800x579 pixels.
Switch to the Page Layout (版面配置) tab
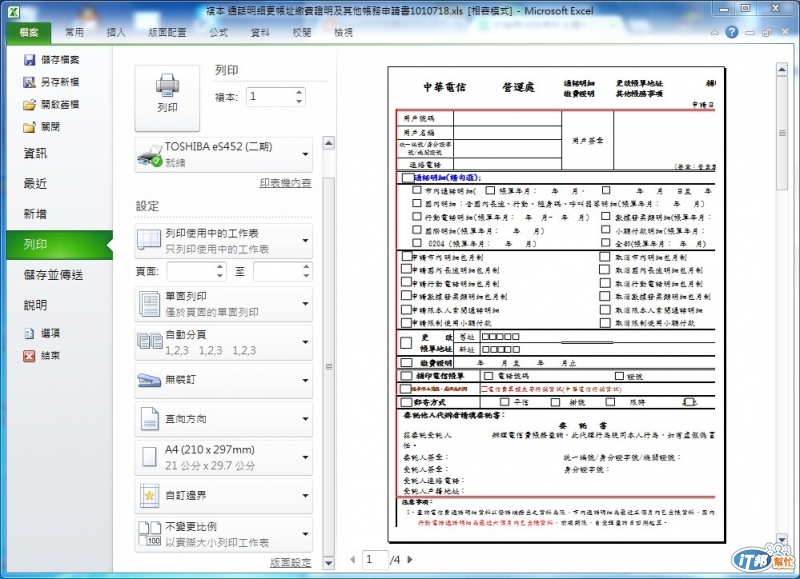pos(167,33)
